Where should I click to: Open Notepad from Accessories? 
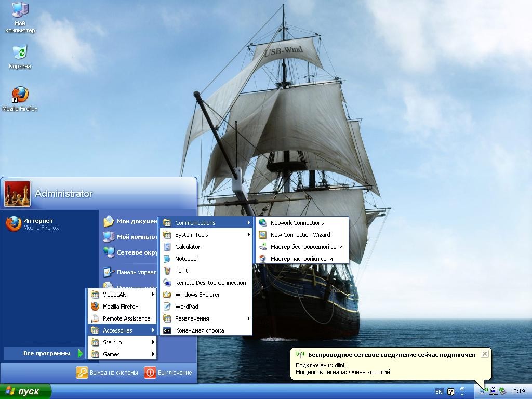tap(206, 259)
